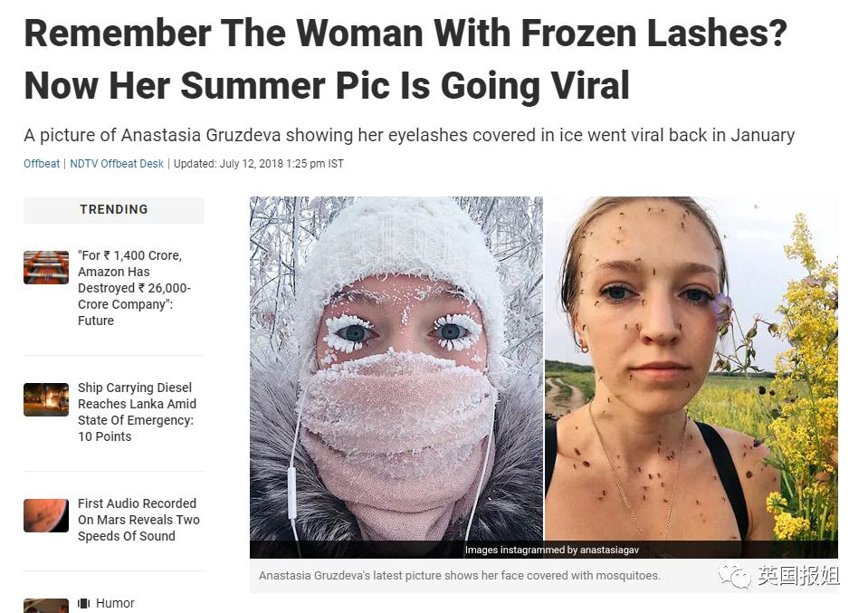868x613 pixels.
Task: Click the TRENDING section header
Action: pyautogui.click(x=114, y=209)
